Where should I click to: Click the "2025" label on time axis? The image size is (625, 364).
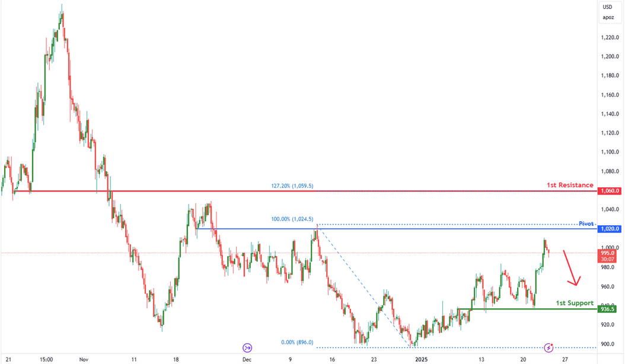click(x=421, y=359)
